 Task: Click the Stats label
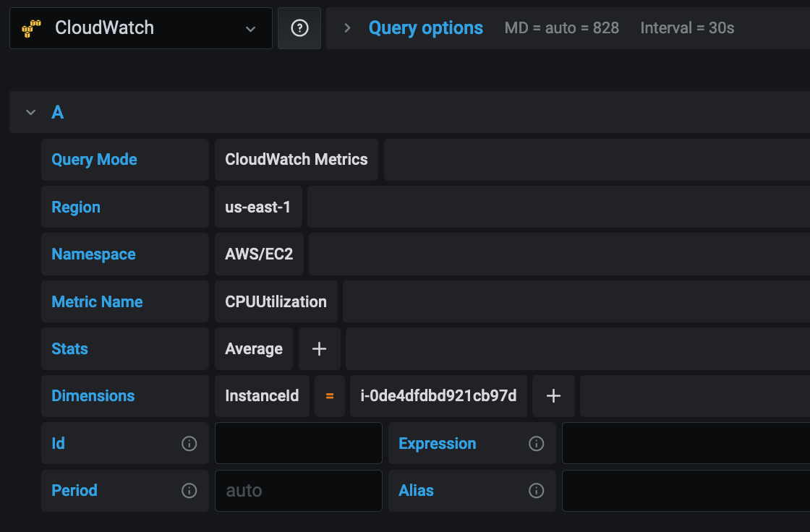[69, 348]
